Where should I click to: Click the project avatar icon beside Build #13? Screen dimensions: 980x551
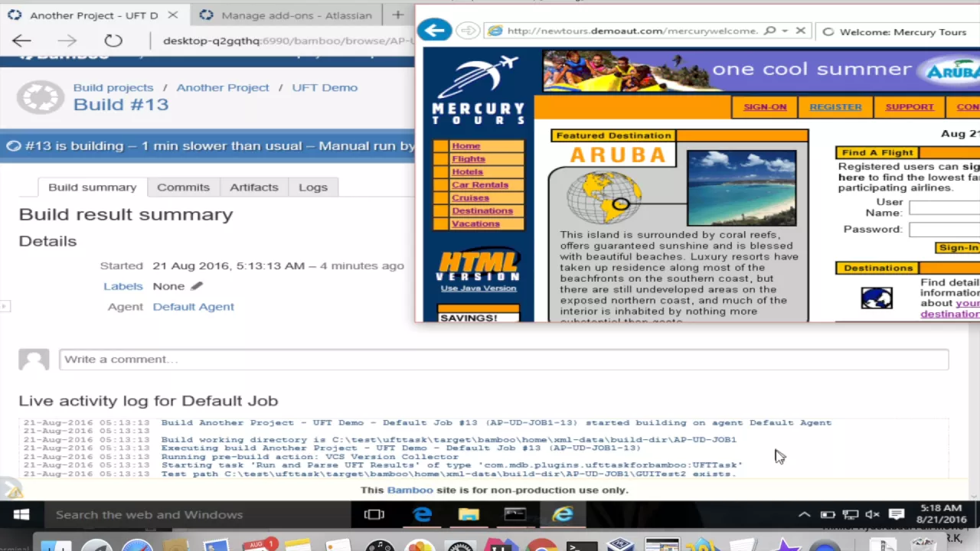point(41,97)
